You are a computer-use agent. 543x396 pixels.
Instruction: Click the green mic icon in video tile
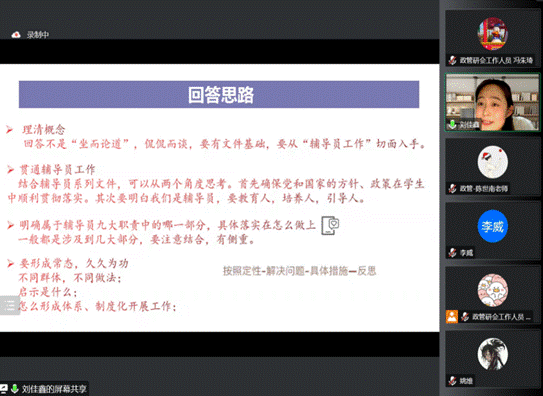tap(452, 124)
